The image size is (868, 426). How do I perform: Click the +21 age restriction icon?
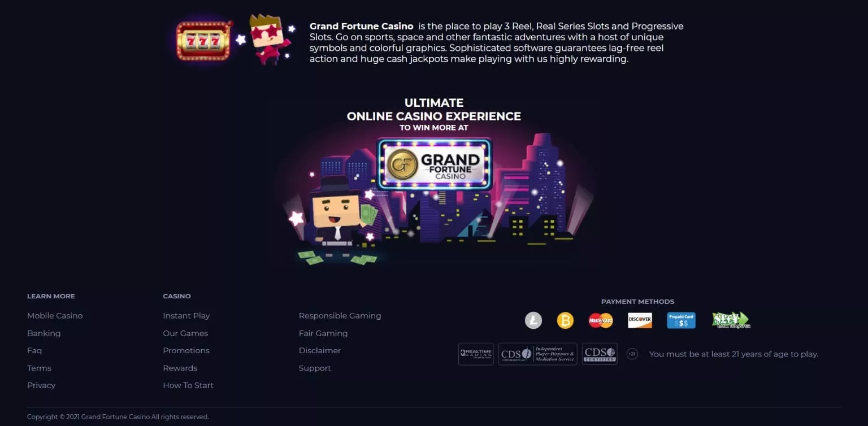(x=632, y=354)
